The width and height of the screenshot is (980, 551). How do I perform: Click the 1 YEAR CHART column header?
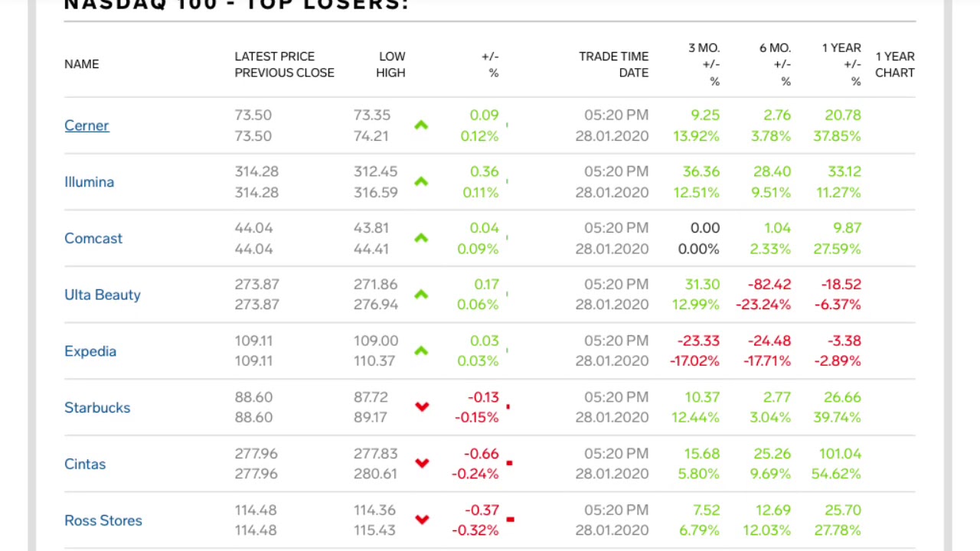[x=894, y=64]
